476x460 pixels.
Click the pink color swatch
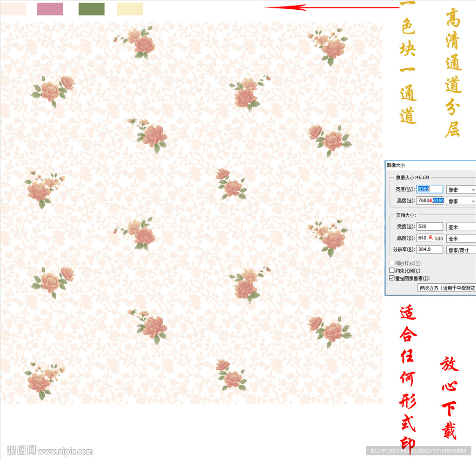(50, 9)
